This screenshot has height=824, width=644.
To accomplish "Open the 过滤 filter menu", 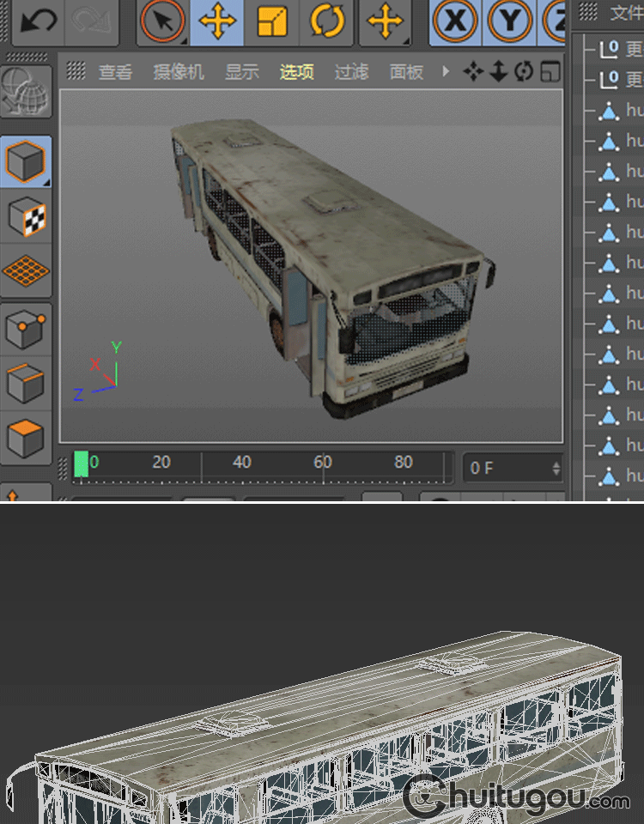I will point(351,72).
